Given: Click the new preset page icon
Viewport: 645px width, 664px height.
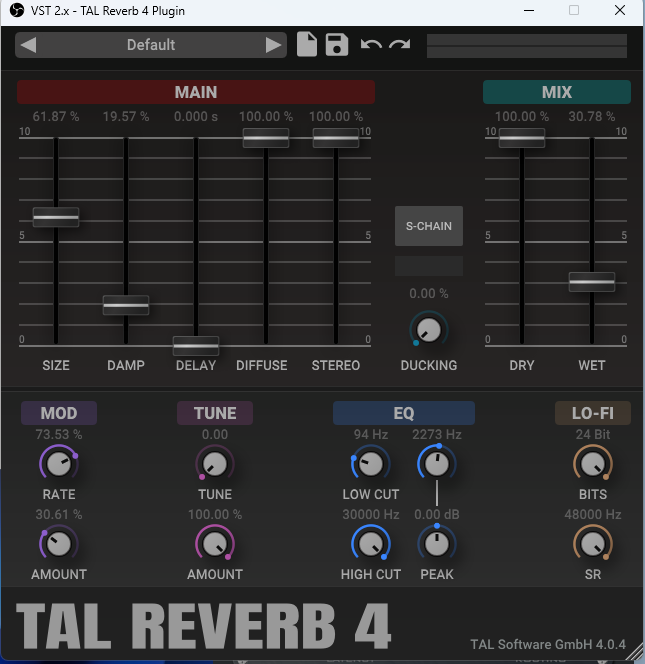Looking at the screenshot, I should 307,44.
